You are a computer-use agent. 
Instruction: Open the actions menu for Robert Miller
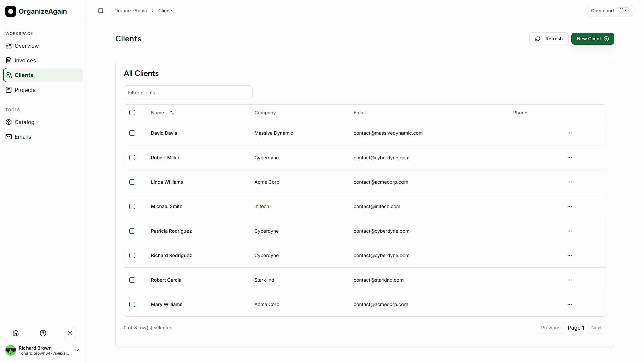tap(569, 158)
